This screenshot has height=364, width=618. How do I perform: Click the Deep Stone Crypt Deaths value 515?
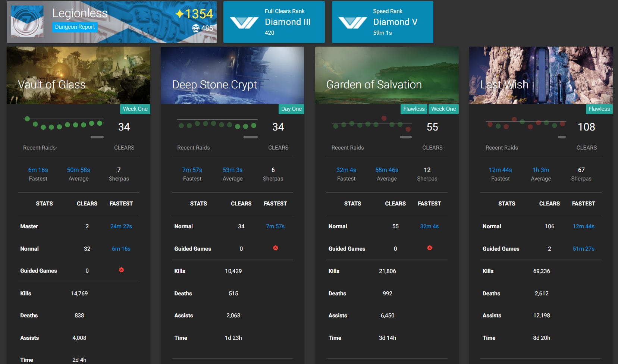[233, 294]
